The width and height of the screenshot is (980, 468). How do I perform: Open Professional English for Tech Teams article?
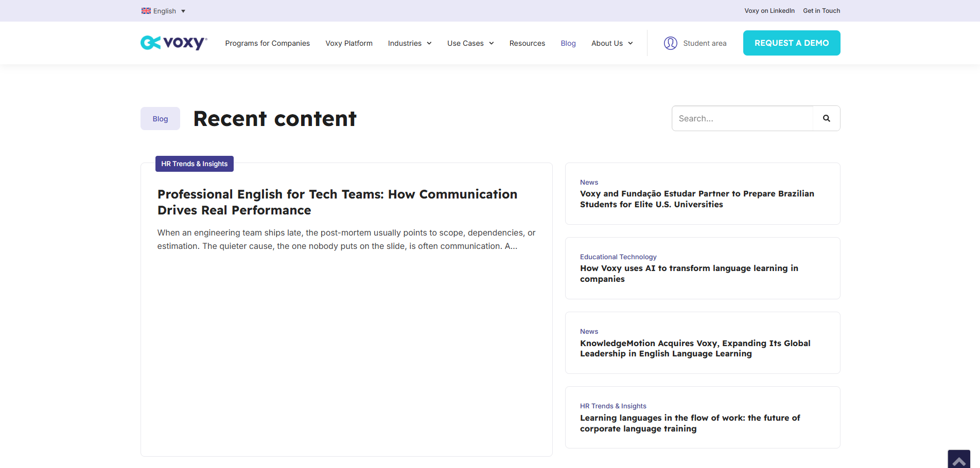click(337, 202)
